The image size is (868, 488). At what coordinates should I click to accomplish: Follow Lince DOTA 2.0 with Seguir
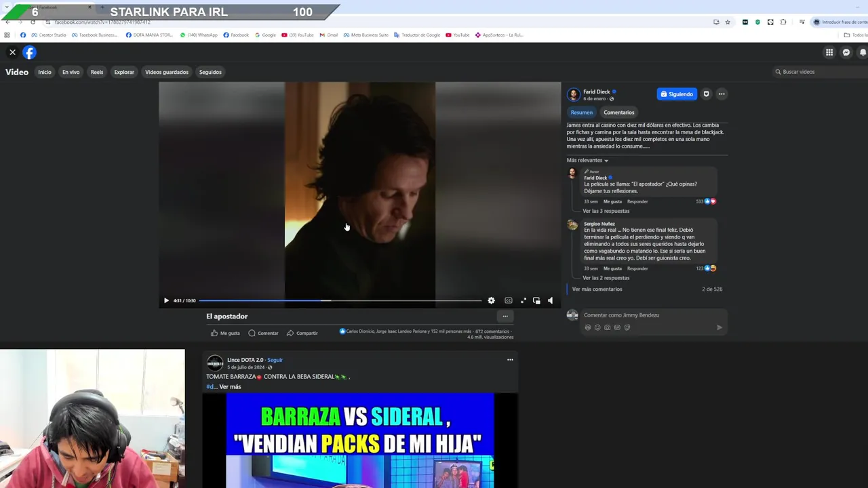(x=275, y=360)
